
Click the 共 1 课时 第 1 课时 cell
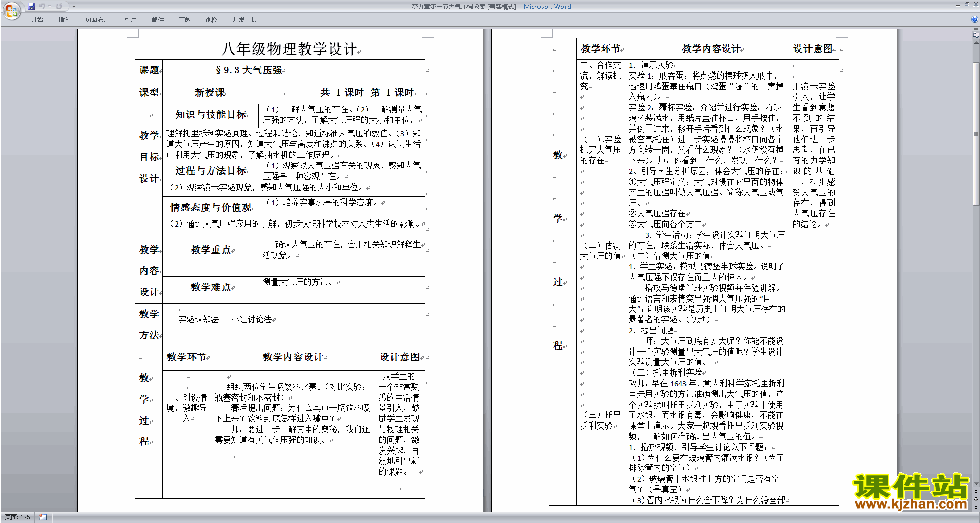pos(367,93)
